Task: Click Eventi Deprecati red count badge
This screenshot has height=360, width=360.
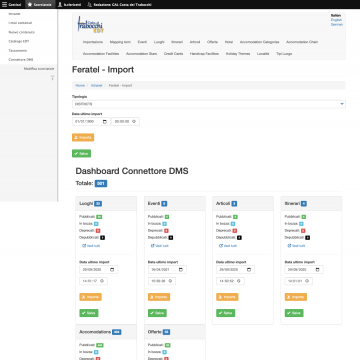Action: (166, 231)
